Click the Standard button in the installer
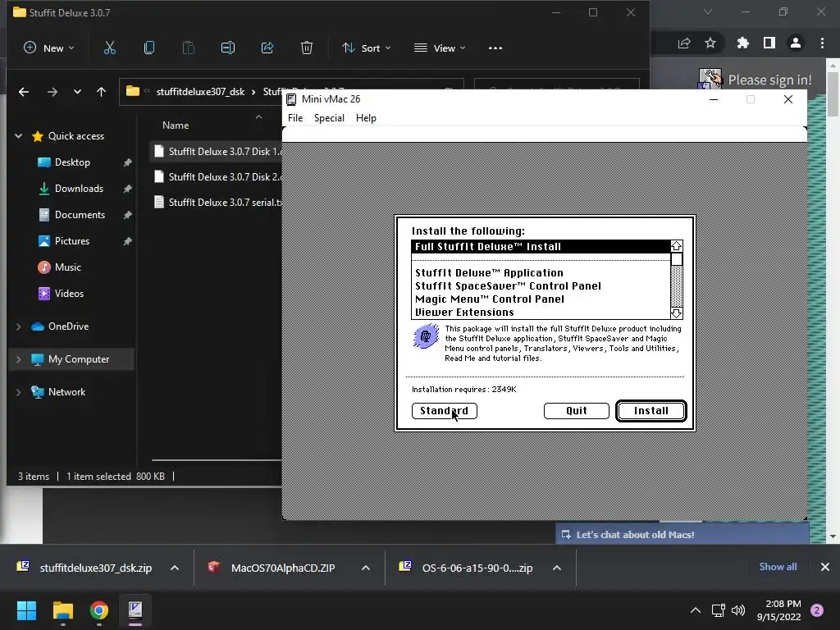840x630 pixels. tap(444, 411)
